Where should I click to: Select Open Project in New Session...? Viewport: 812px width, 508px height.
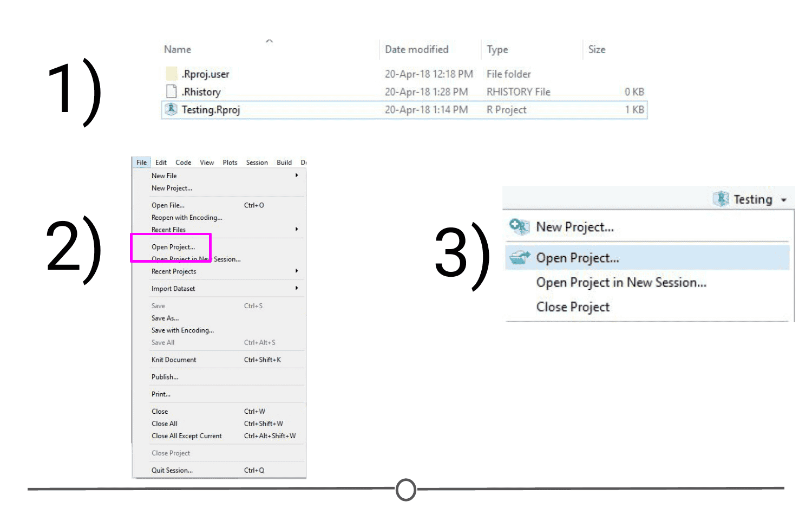[x=621, y=283]
